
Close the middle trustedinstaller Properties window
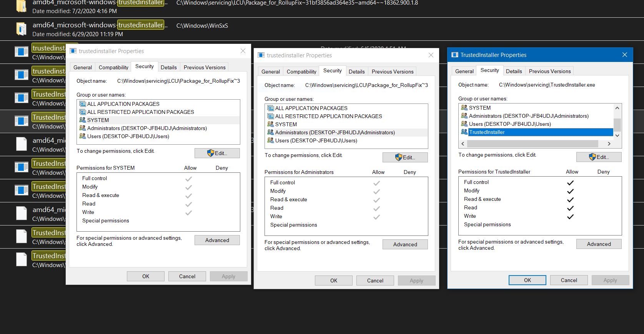[x=431, y=55]
